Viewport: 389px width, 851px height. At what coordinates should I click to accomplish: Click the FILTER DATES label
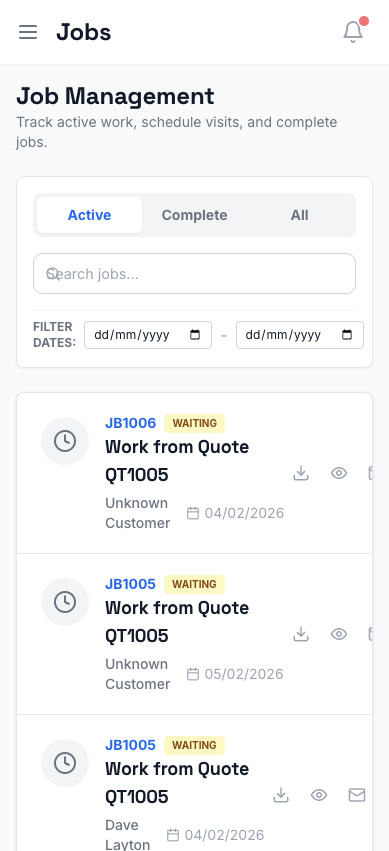[x=54, y=335]
